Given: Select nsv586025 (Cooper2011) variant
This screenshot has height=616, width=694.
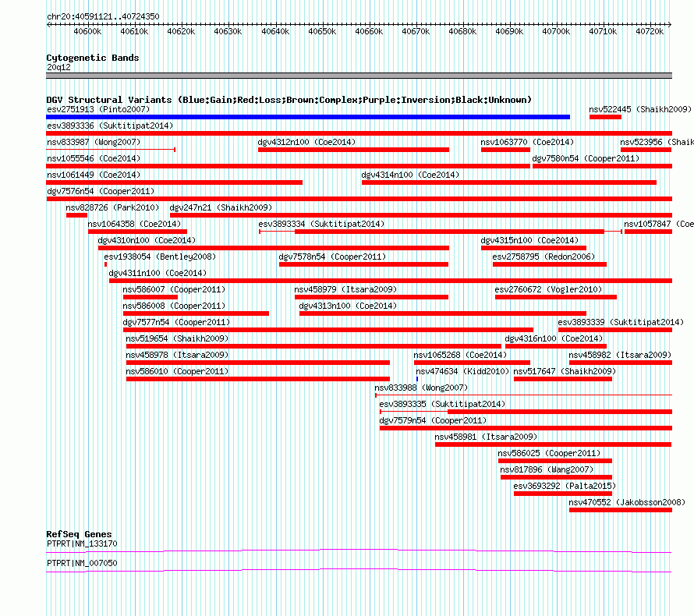Looking at the screenshot, I should click(549, 453).
